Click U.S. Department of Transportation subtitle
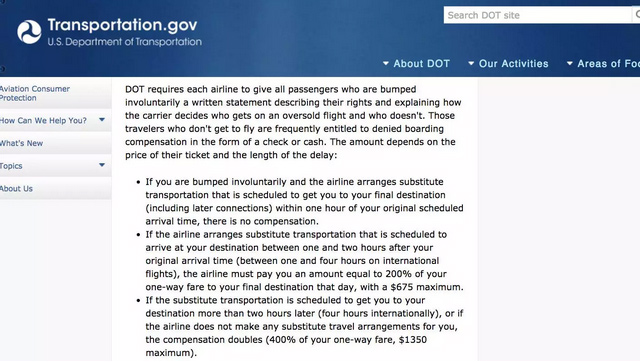 pos(124,42)
